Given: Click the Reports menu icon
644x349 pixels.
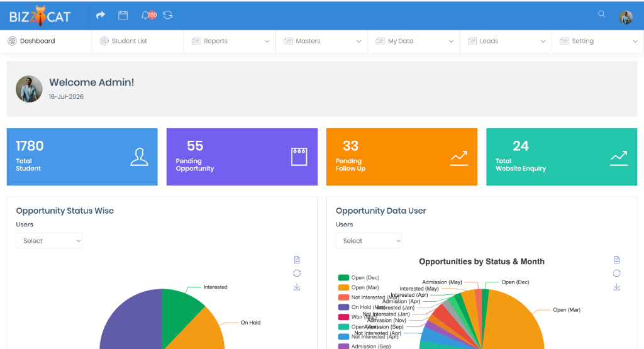Looking at the screenshot, I should click(x=196, y=41).
